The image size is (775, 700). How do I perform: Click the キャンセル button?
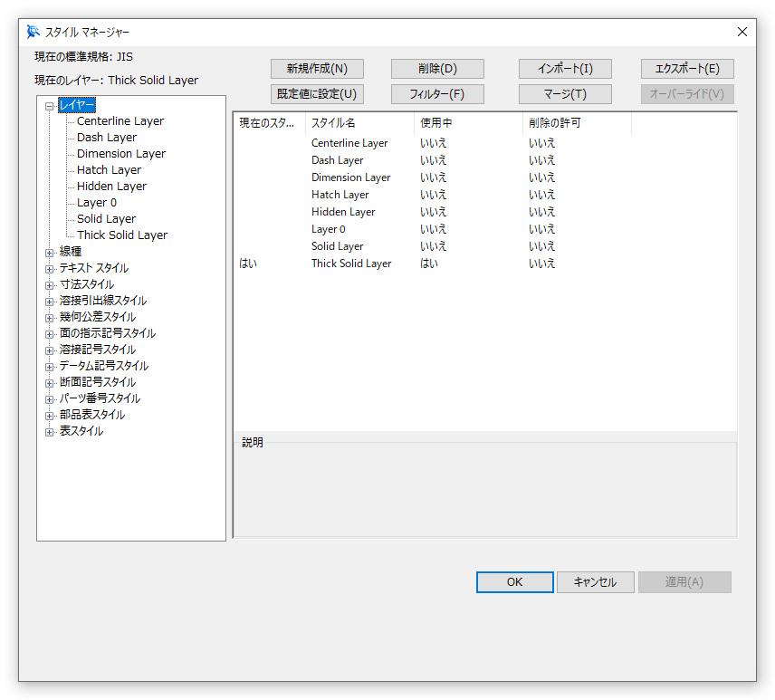(595, 582)
